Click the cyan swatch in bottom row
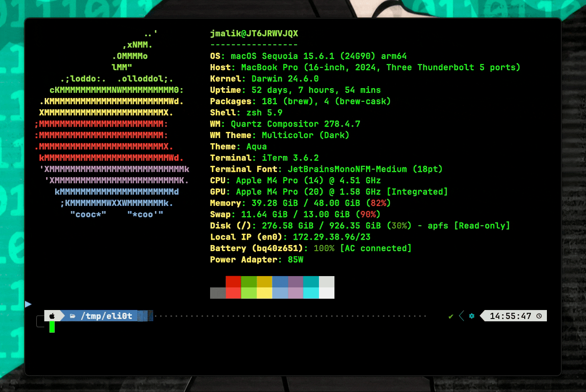Screen dimensions: 586x392 click(x=311, y=293)
